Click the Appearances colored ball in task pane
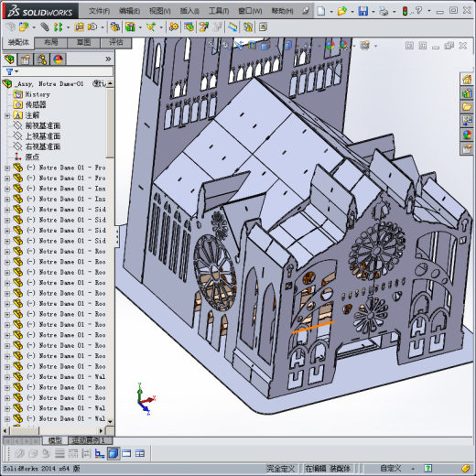Viewport: 476px width, 476px height. 467,135
